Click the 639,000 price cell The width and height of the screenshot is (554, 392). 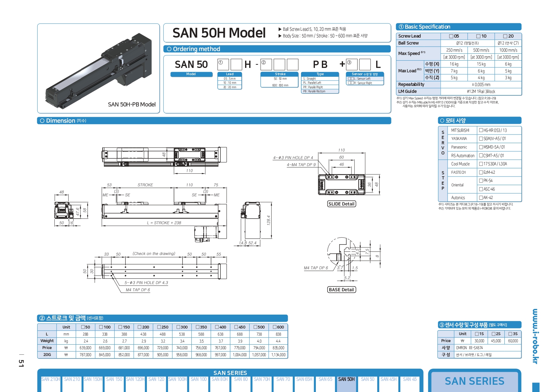[85, 348]
